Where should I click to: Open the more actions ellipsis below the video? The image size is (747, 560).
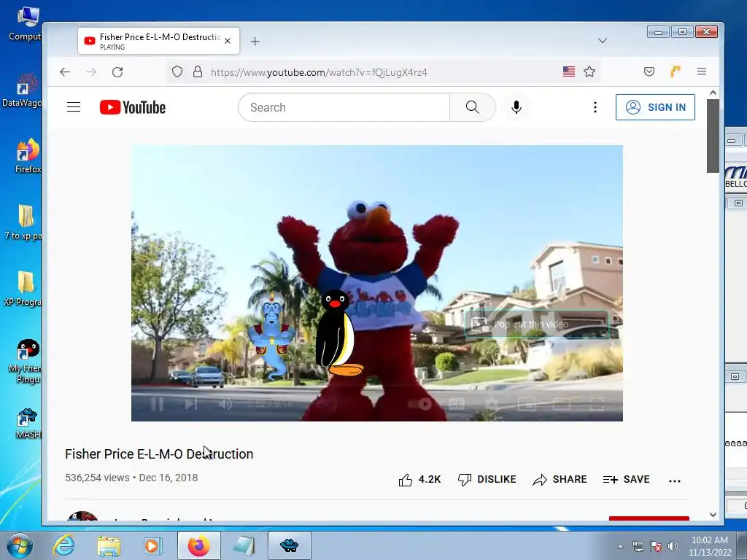(x=675, y=481)
